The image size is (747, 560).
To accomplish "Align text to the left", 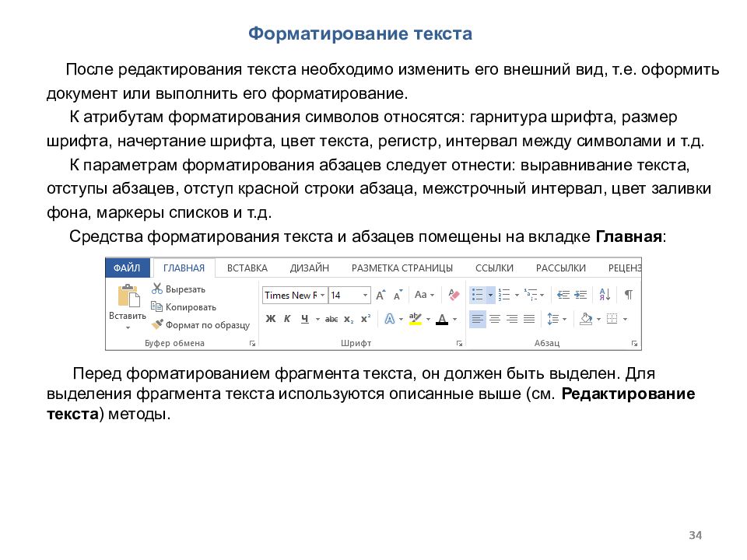I will tap(477, 319).
